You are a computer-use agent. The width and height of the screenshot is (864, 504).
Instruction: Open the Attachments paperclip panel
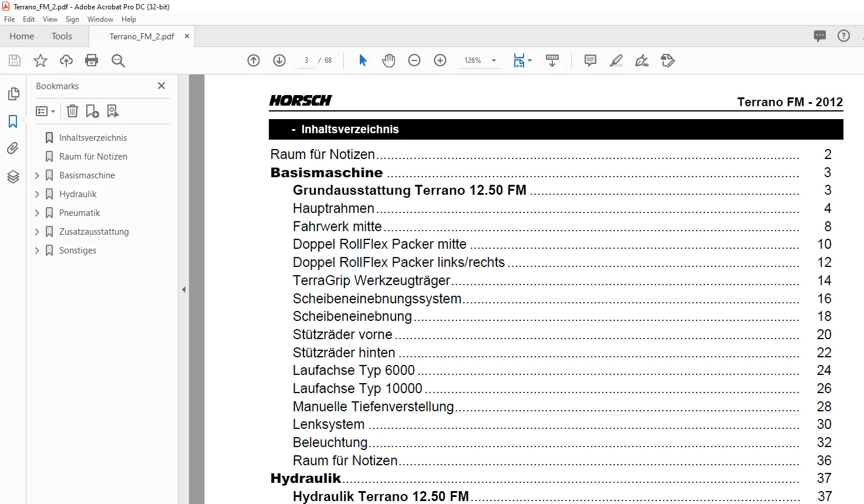click(x=13, y=148)
